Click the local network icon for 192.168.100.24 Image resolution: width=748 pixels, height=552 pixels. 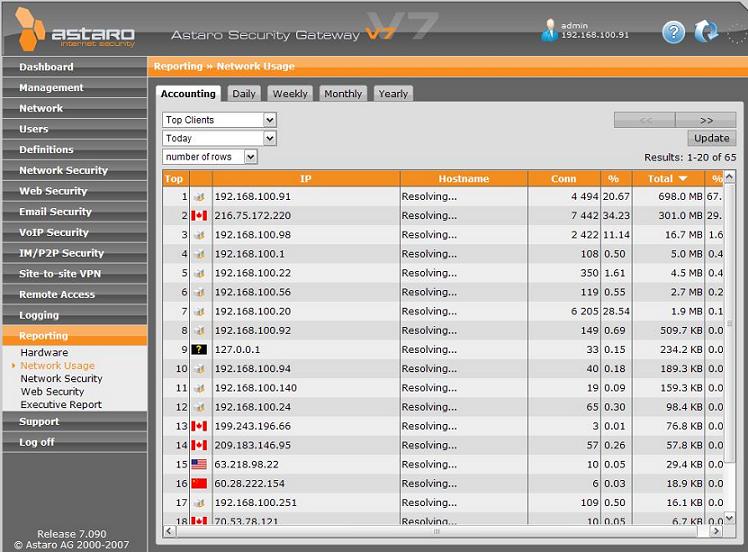[200, 407]
